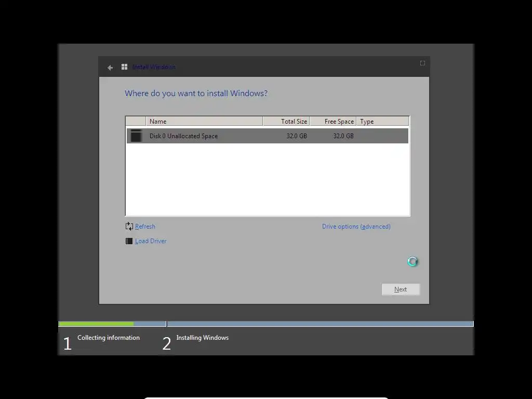Click the 32.0 GB Free Space value
The image size is (532, 399).
(x=343, y=136)
